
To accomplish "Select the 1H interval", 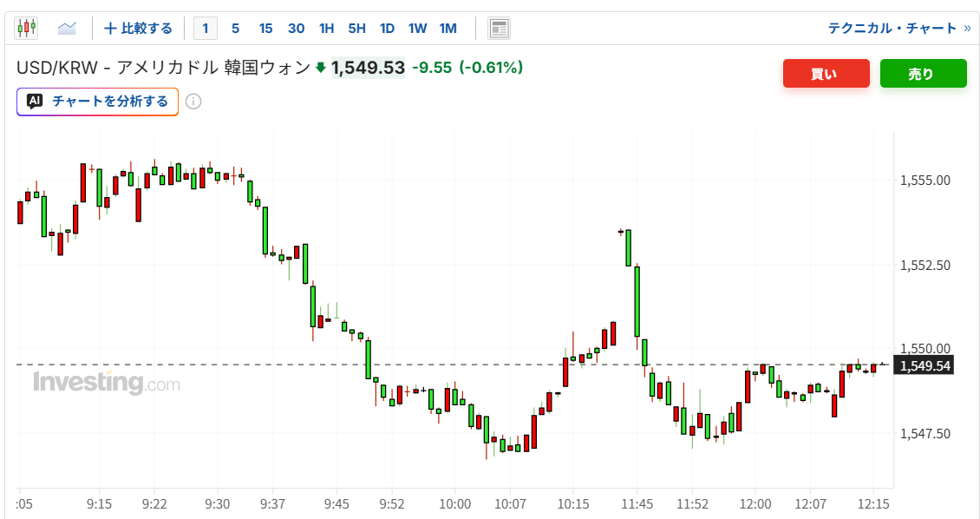I will point(326,28).
